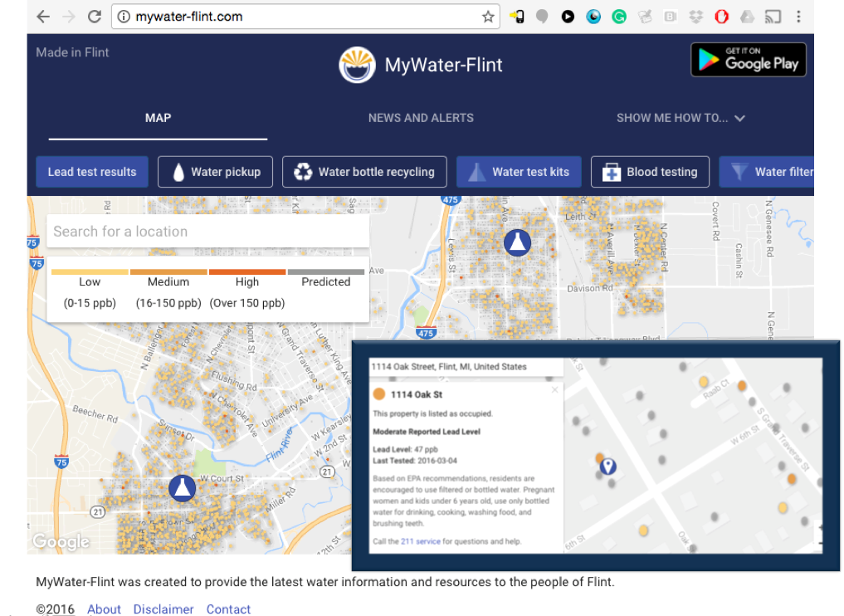Viewport: 844px width, 616px height.
Task: Select the Map tab
Action: 158,118
